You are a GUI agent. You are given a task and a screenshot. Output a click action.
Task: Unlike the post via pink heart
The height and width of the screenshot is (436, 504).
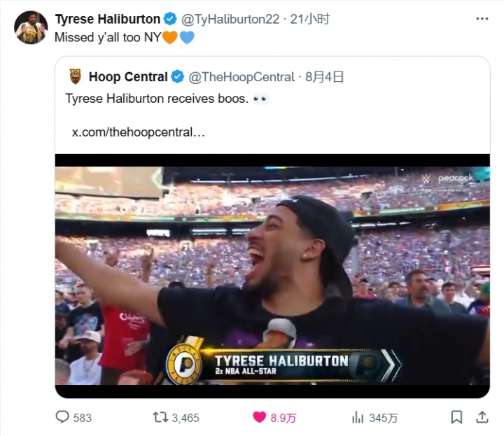[259, 417]
